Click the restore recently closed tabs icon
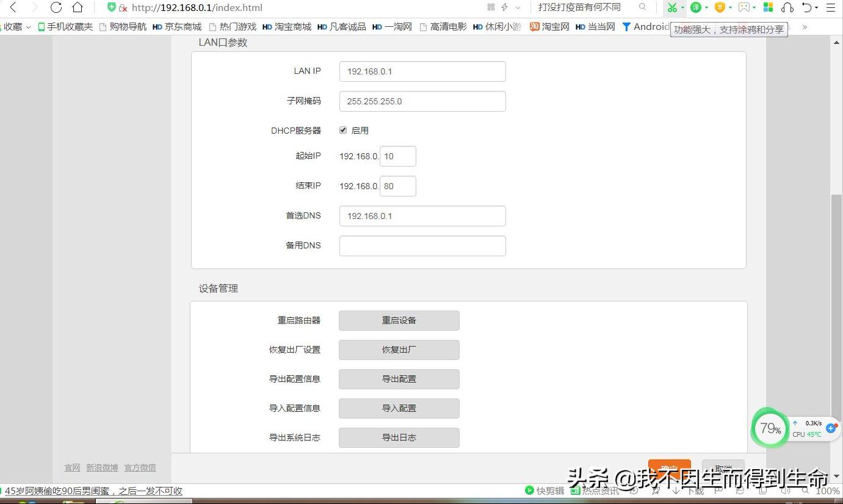The height and width of the screenshot is (504, 843). (807, 7)
